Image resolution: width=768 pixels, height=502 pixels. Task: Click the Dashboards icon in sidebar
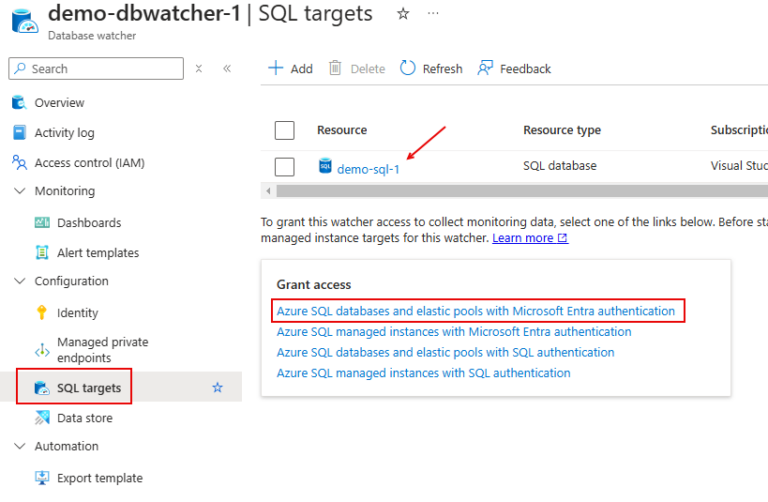click(x=42, y=223)
